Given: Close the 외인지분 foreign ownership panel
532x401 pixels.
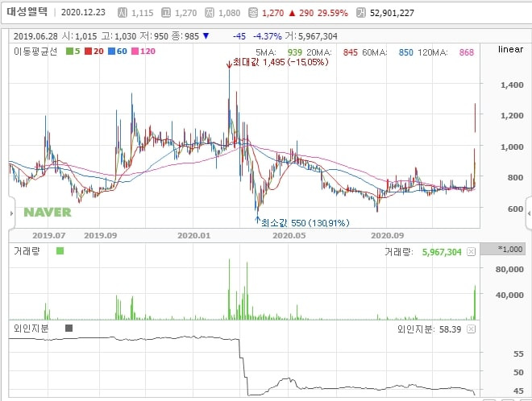Looking at the screenshot, I should (x=471, y=329).
